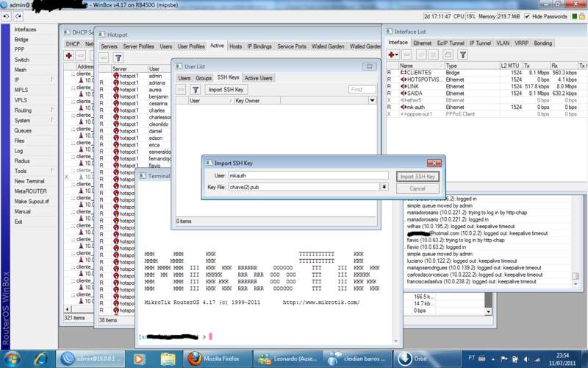The image size is (588, 368).
Task: Select the pppoe-out1 interface row
Action: tap(486, 114)
